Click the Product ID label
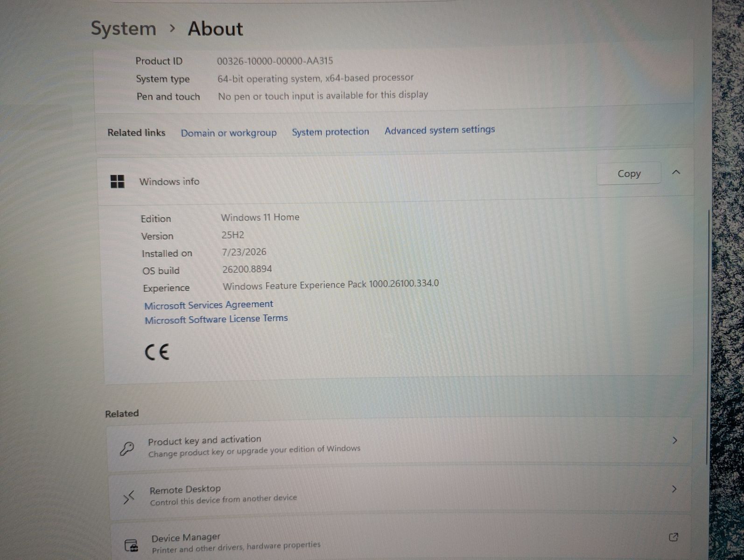This screenshot has height=560, width=744. click(159, 61)
